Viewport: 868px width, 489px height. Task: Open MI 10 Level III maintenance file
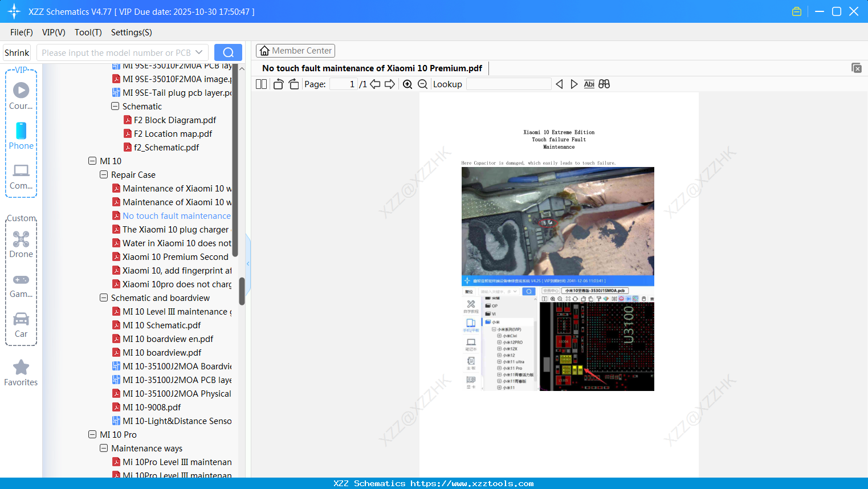172,311
